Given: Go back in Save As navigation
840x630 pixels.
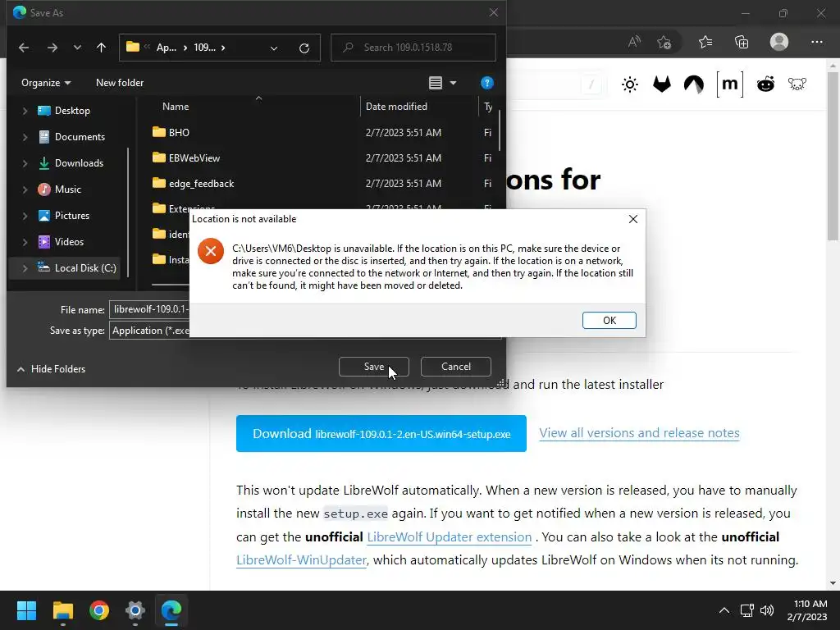Looking at the screenshot, I should [x=24, y=48].
